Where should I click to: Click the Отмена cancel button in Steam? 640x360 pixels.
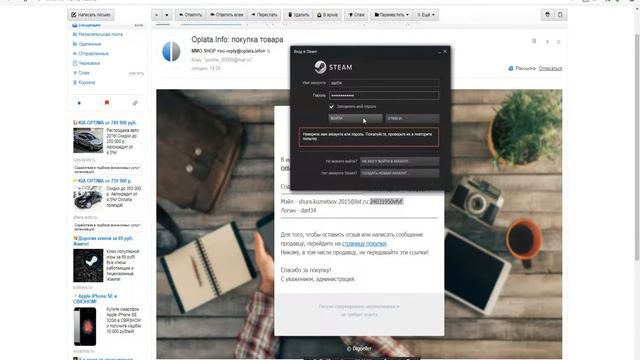[x=412, y=118]
